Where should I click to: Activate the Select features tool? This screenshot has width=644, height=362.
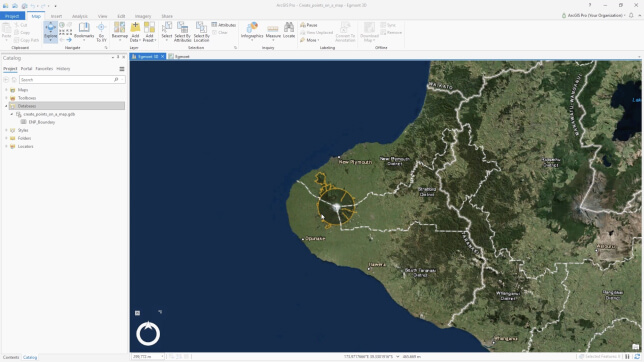click(x=167, y=32)
